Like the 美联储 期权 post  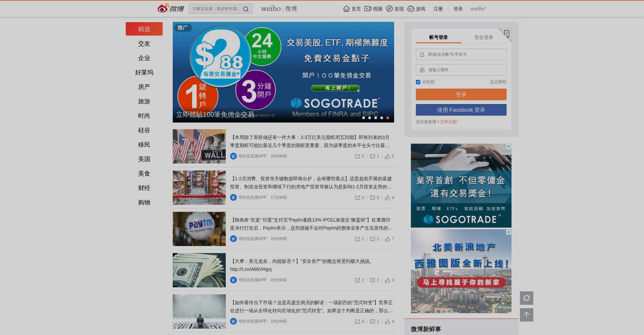click(387, 156)
